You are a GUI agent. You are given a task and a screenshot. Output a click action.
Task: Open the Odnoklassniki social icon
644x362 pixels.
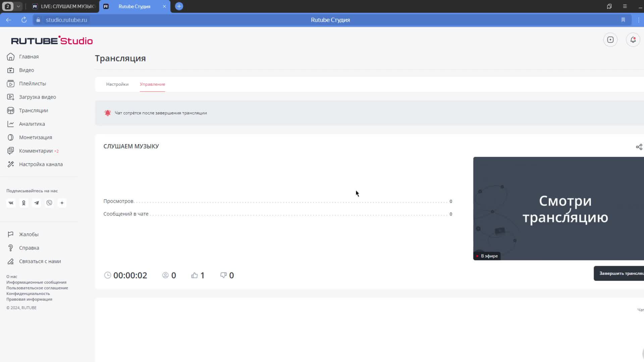(24, 203)
